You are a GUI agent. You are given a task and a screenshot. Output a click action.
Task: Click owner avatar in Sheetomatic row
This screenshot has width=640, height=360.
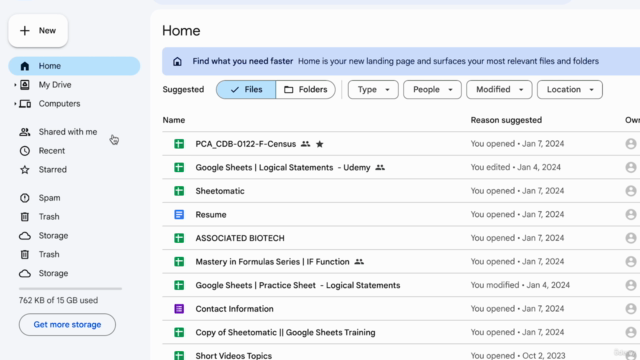pos(631,191)
